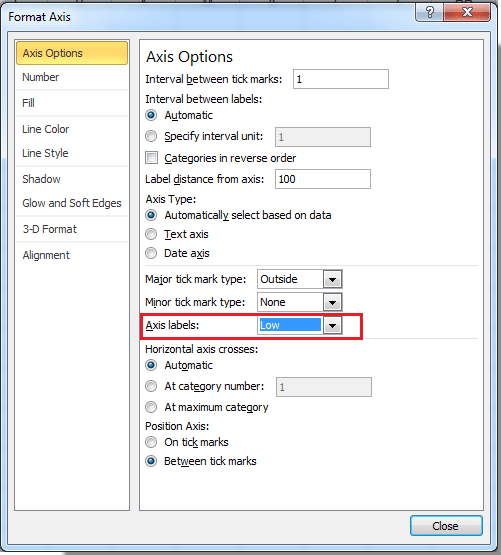The width and height of the screenshot is (501, 555).
Task: Open the Number settings tab
Action: point(72,77)
